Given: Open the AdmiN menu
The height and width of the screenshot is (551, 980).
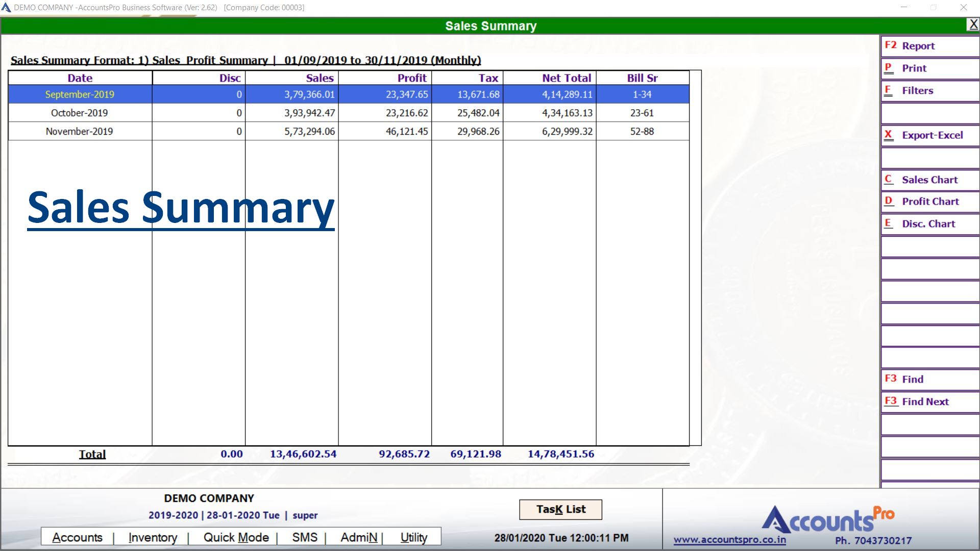Looking at the screenshot, I should click(359, 537).
